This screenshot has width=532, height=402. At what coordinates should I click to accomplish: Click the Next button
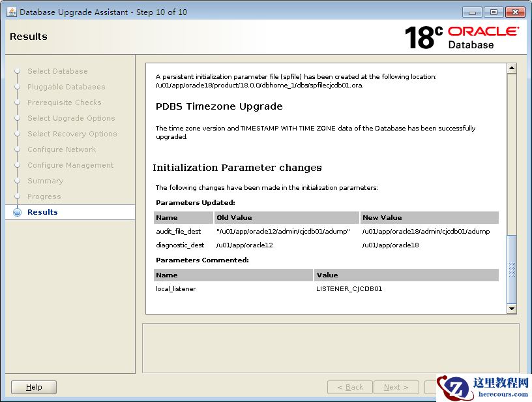click(x=396, y=387)
